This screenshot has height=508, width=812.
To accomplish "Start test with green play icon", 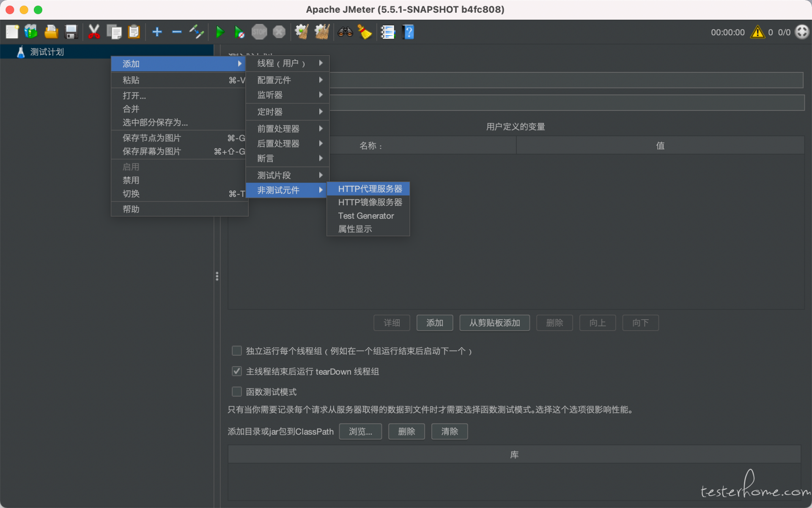I will (x=219, y=32).
